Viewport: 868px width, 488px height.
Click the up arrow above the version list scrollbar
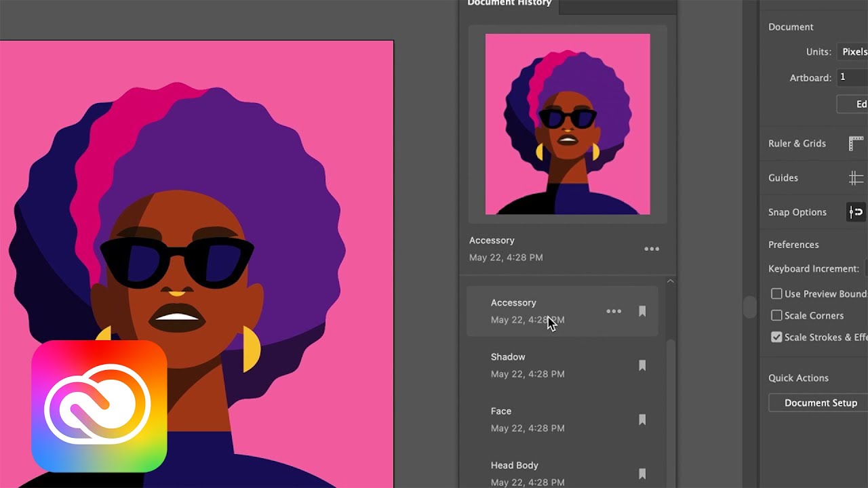(670, 281)
